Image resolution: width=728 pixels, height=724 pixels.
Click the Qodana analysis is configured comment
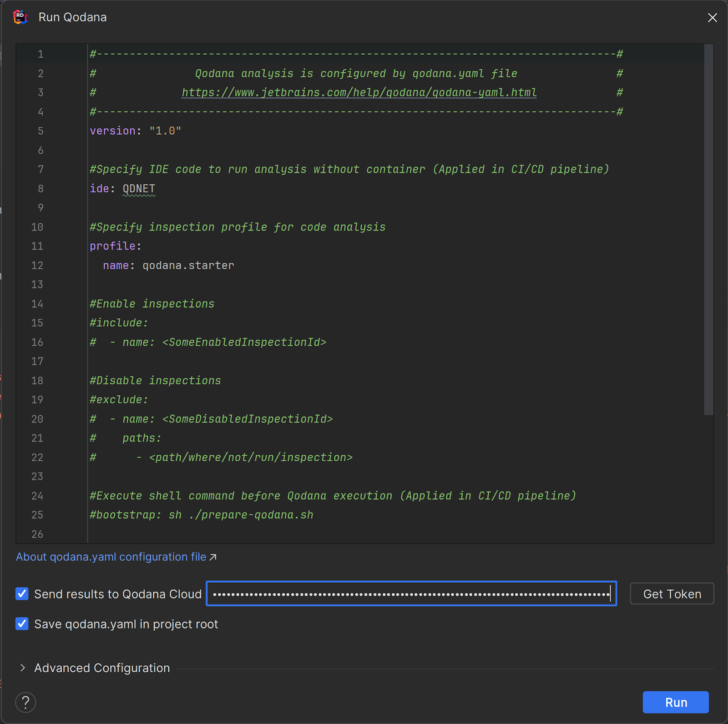click(356, 74)
